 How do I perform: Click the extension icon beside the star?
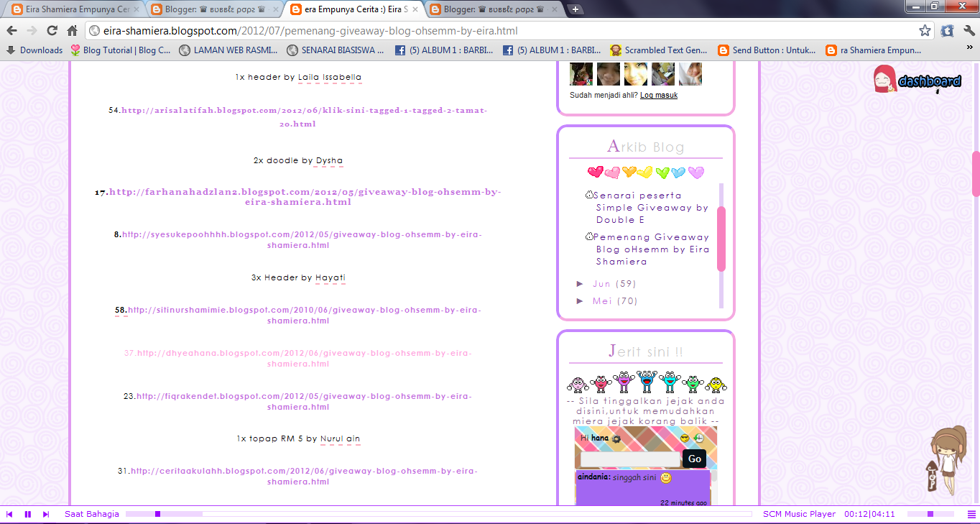(x=948, y=31)
